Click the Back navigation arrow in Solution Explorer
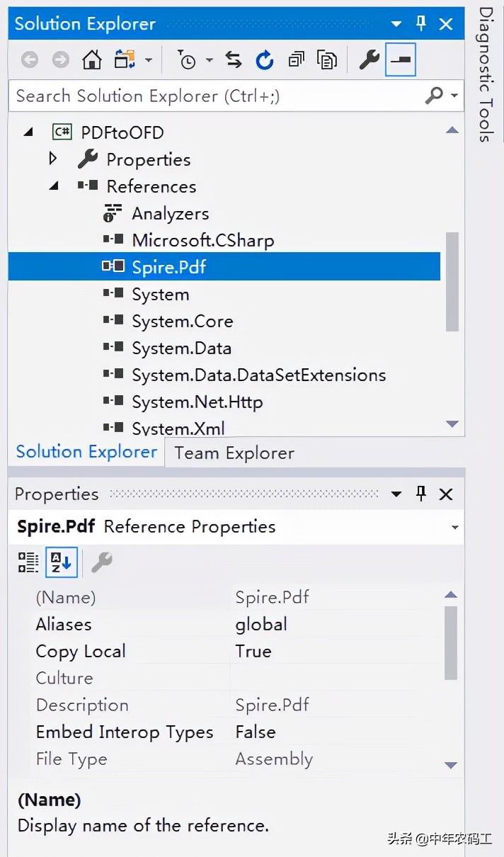 pyautogui.click(x=30, y=60)
